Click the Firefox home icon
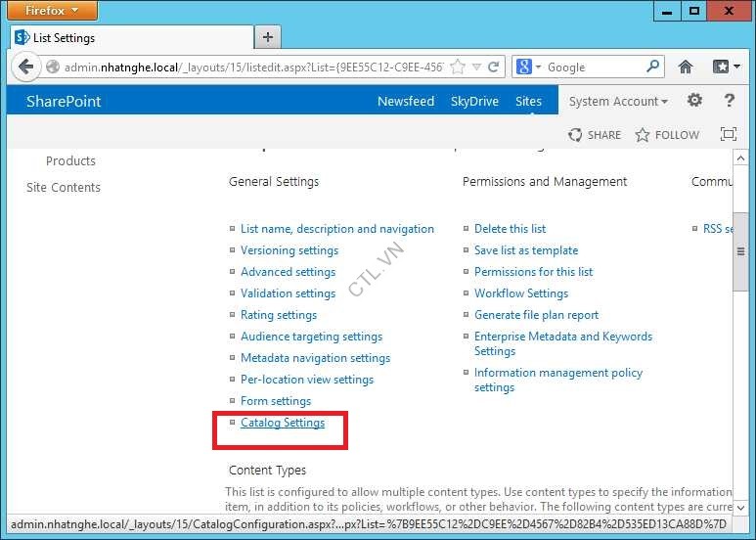This screenshot has height=540, width=756. tap(686, 67)
